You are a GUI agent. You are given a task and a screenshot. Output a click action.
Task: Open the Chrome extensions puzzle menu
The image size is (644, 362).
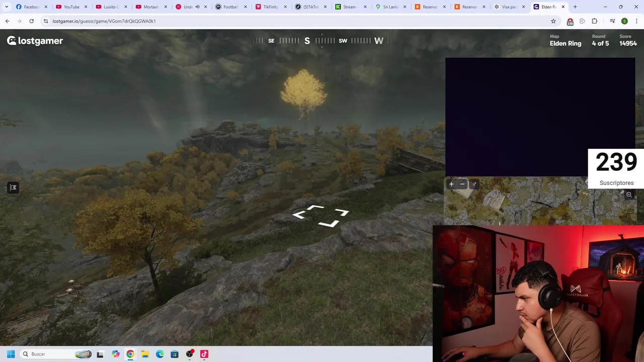[594, 21]
